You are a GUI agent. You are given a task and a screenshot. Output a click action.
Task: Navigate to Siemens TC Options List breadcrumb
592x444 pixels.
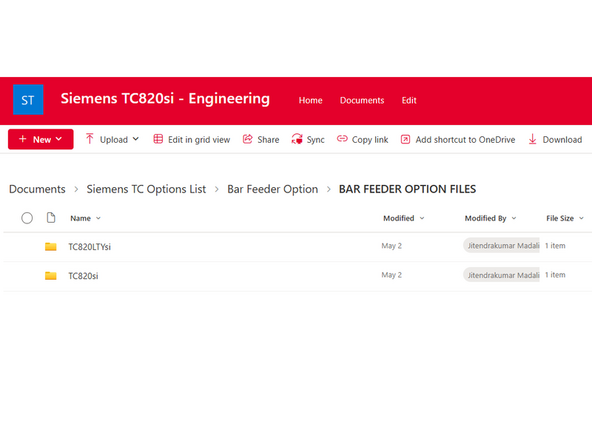[146, 189]
